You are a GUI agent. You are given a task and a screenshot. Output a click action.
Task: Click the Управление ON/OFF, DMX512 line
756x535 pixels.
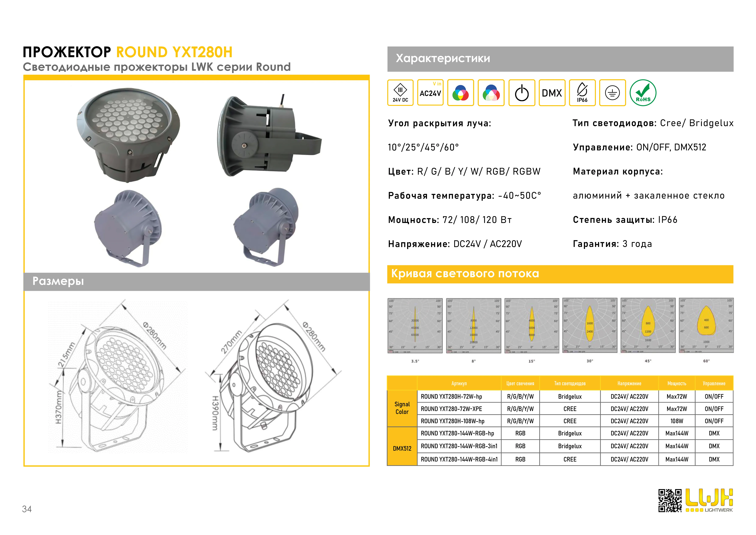click(x=639, y=147)
